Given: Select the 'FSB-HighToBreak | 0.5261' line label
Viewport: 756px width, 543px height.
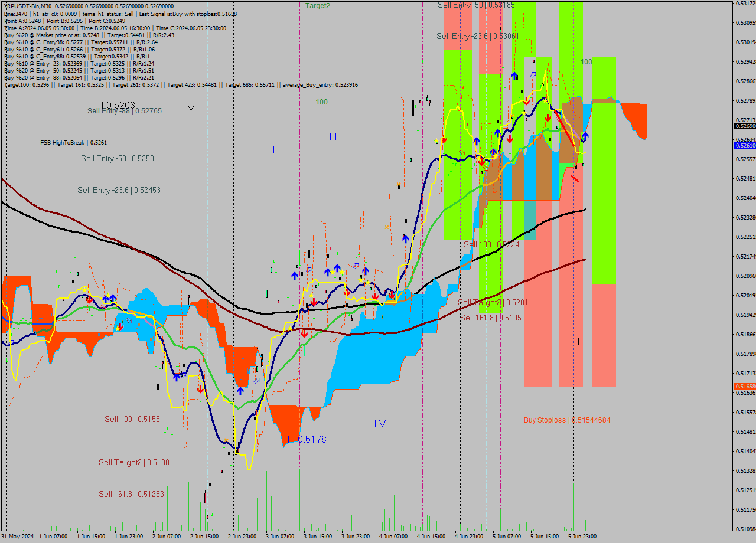Looking at the screenshot, I should (74, 143).
